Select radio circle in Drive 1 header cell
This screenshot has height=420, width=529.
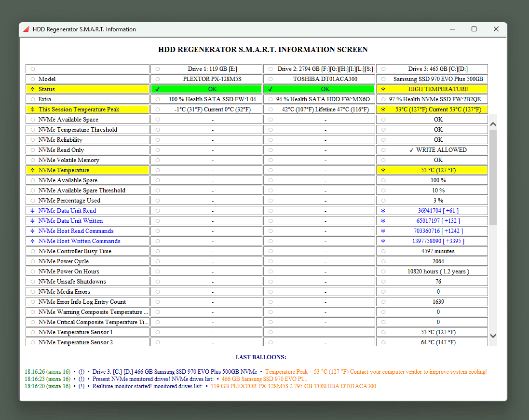tap(158, 69)
